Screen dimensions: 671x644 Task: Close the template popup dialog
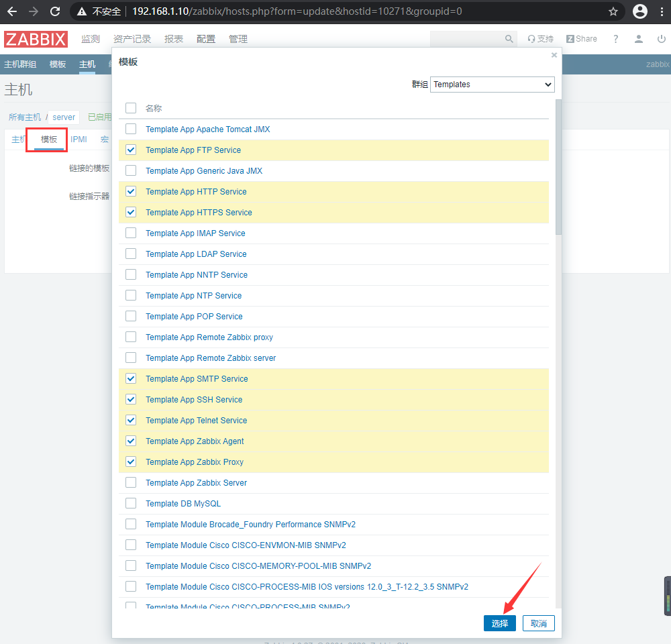point(554,55)
